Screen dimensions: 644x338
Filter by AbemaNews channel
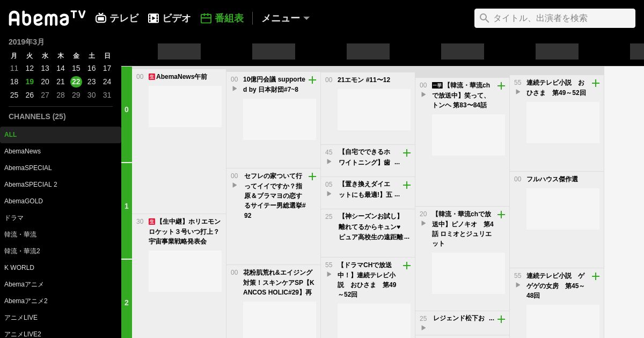pos(60,151)
